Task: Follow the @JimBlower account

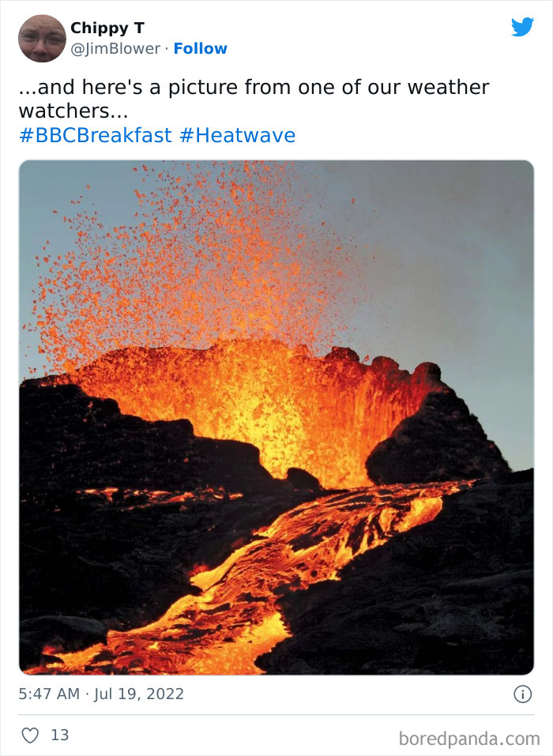Action: coord(200,49)
